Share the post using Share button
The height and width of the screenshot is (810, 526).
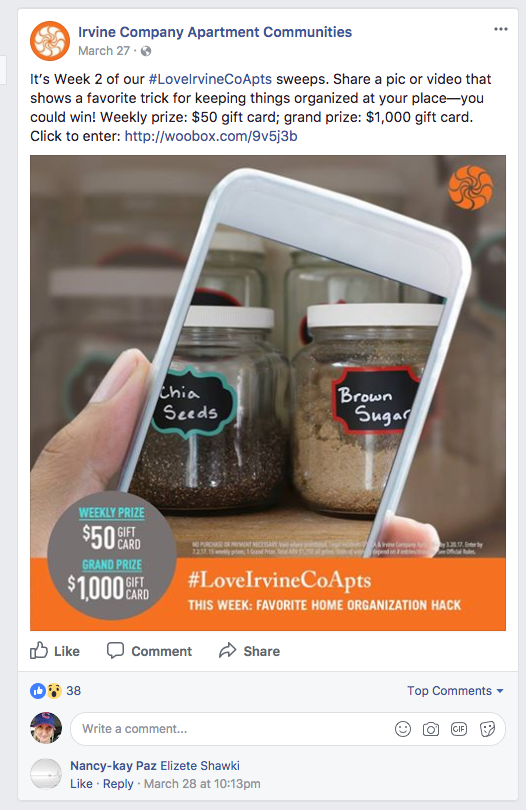[250, 651]
